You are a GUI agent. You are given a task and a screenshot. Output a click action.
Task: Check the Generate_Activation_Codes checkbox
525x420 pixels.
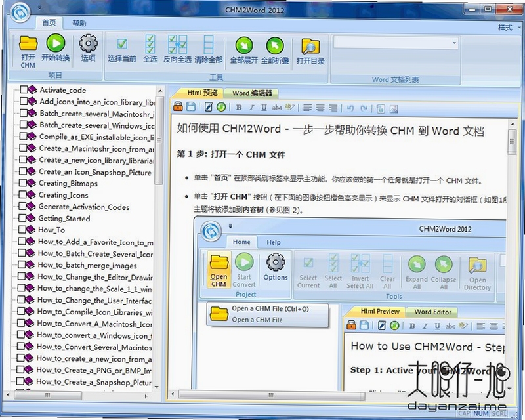pyautogui.click(x=22, y=206)
